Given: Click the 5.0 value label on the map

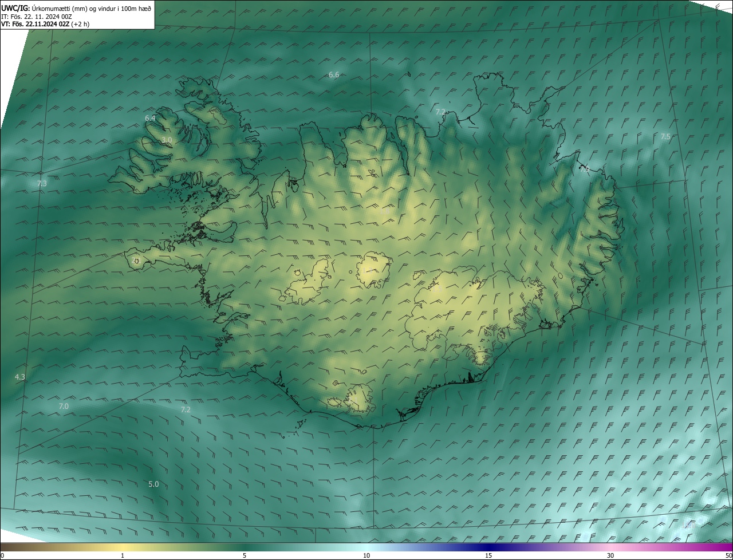Looking at the screenshot, I should click(x=153, y=484).
